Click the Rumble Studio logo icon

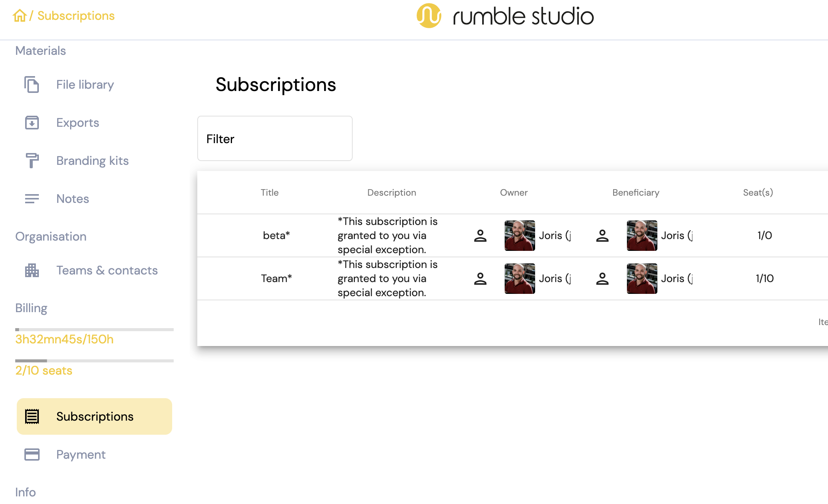(429, 16)
